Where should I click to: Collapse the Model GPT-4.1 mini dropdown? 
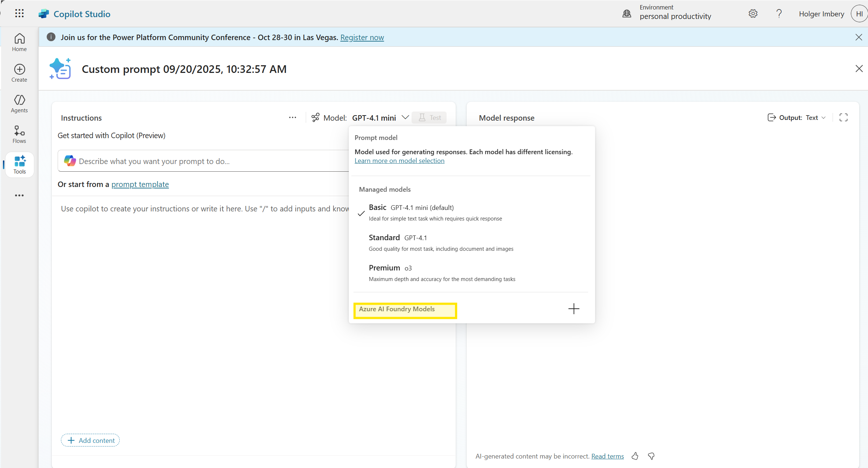pos(405,117)
